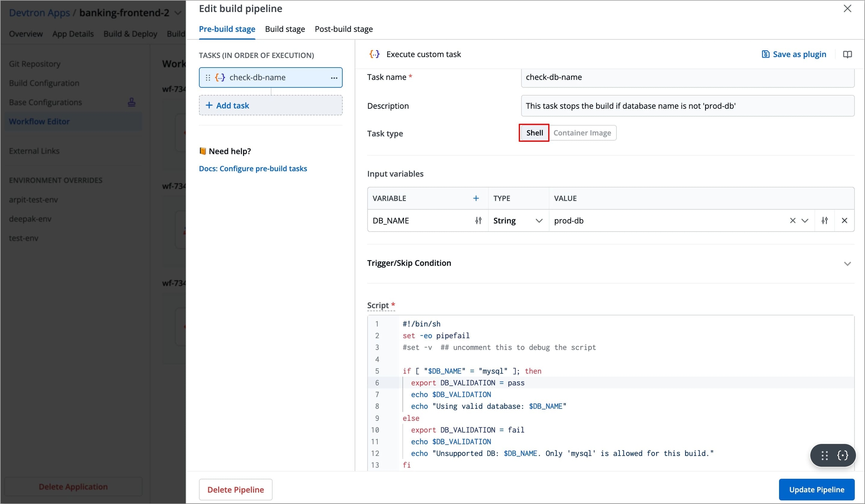
Task: Expand the Trigger/Skip Condition section
Action: [847, 263]
